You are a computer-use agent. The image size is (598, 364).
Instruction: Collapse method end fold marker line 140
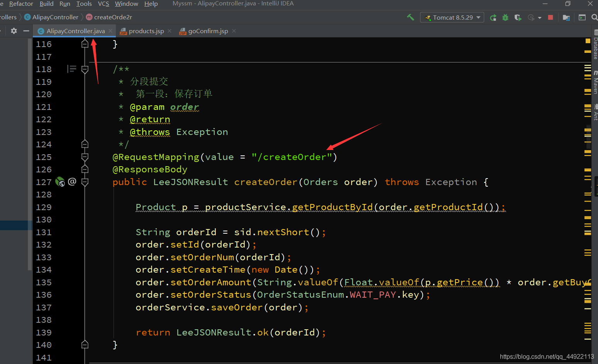pos(85,345)
